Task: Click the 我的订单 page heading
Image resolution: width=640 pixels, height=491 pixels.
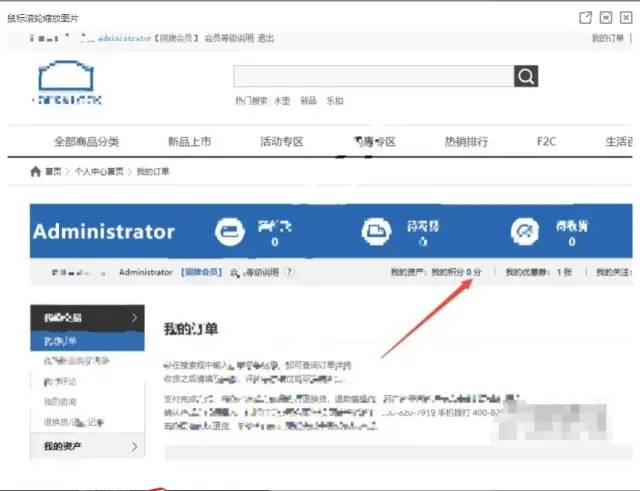Action: pyautogui.click(x=191, y=329)
